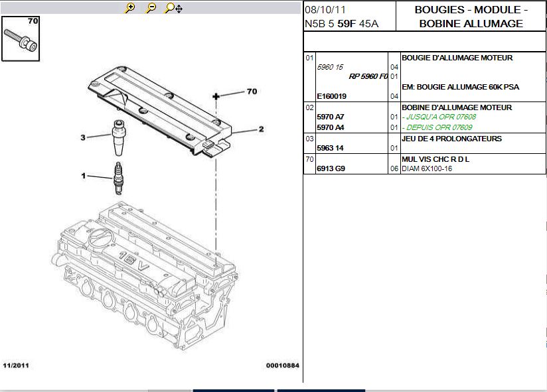547x392 pixels.
Task: Click callout number 2 in the diagram
Action: click(261, 129)
